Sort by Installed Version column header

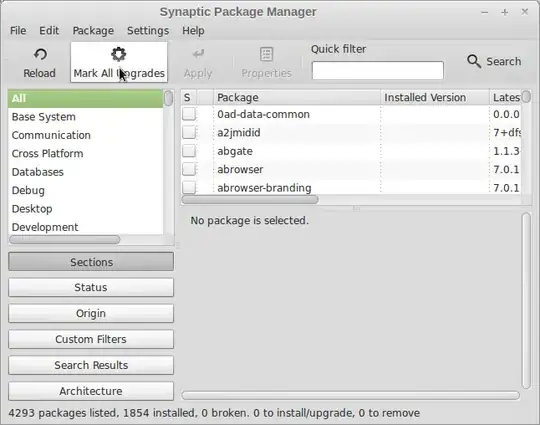tap(435, 97)
